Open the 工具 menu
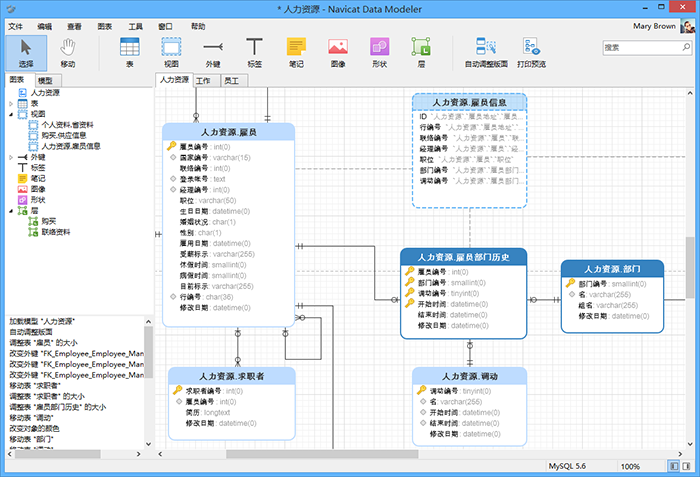This screenshot has height=477, width=700. 135,26
